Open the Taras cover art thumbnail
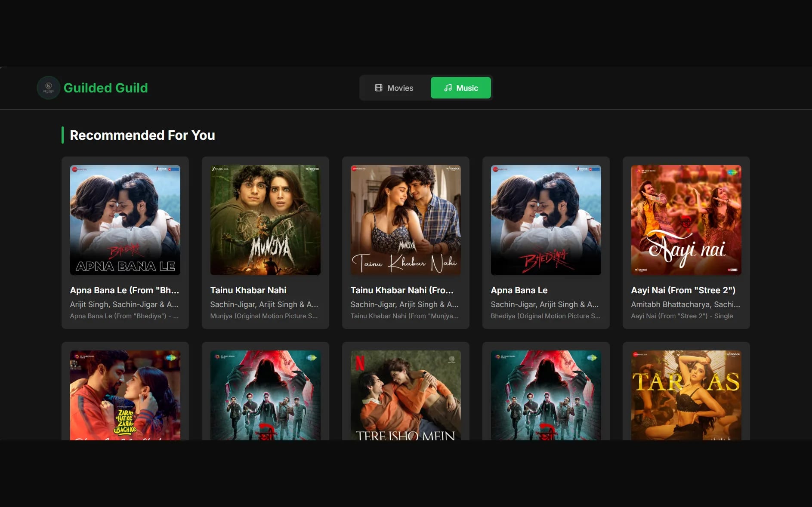This screenshot has height=507, width=812. click(686, 395)
